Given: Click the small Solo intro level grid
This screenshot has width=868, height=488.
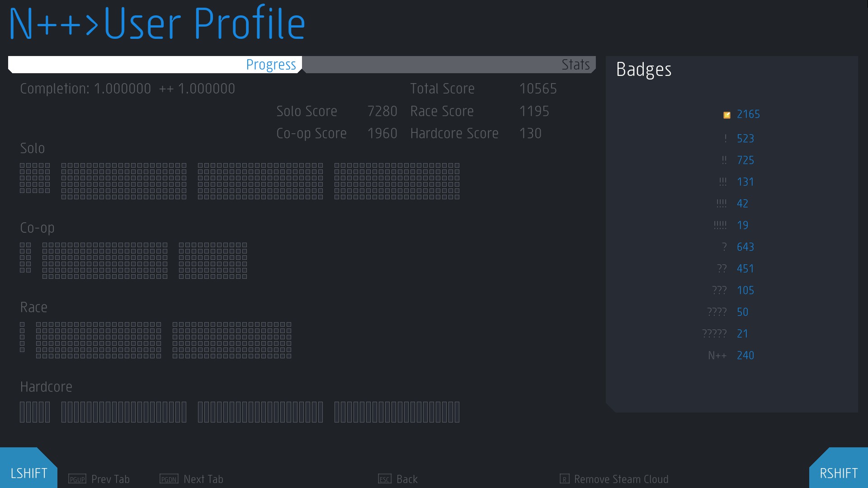Looking at the screenshot, I should pyautogui.click(x=35, y=178).
